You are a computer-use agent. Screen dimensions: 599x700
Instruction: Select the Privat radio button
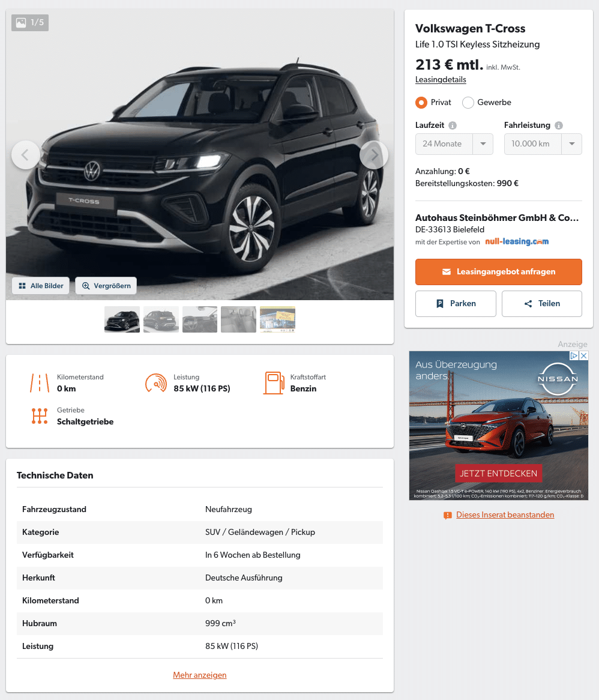[x=421, y=103]
